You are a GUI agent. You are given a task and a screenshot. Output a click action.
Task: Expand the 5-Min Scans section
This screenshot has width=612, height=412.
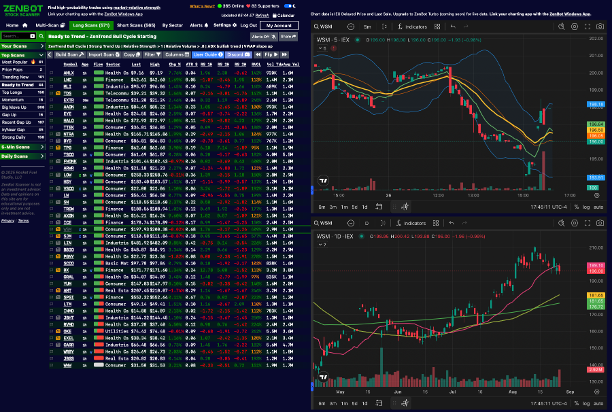(x=22, y=147)
